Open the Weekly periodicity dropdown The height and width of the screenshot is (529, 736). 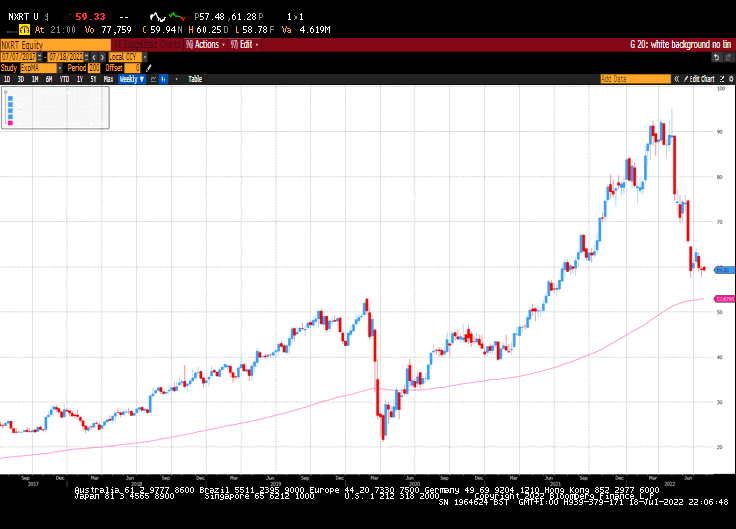[x=131, y=79]
